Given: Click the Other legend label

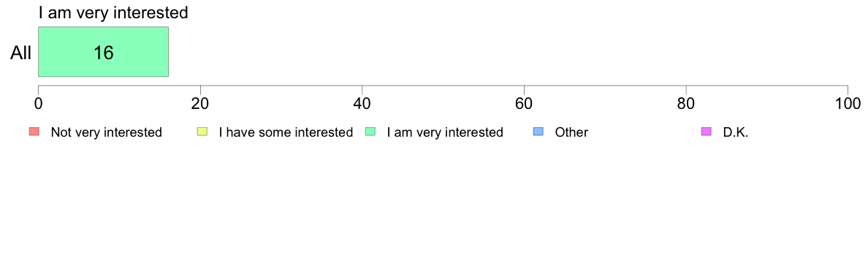Looking at the screenshot, I should pos(571,132).
